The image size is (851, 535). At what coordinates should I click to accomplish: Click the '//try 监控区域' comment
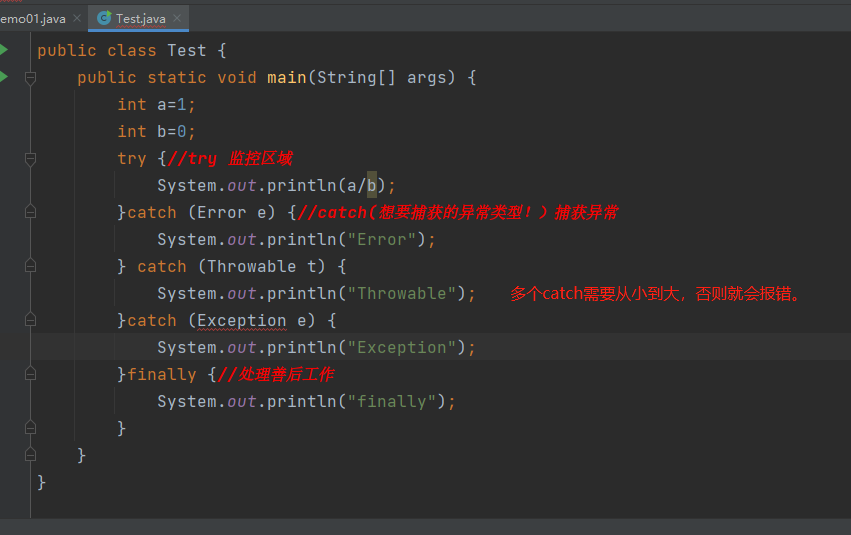(x=230, y=158)
